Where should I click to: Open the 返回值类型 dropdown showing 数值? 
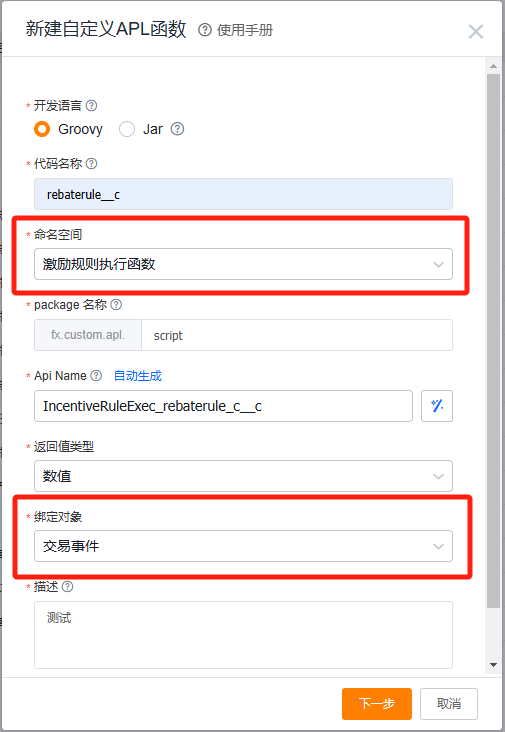point(243,476)
